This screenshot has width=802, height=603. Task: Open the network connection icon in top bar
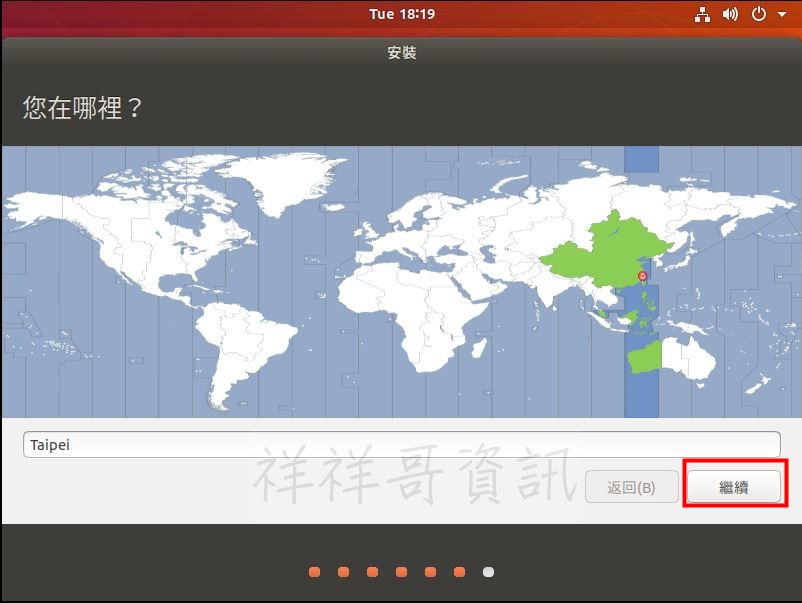click(702, 14)
